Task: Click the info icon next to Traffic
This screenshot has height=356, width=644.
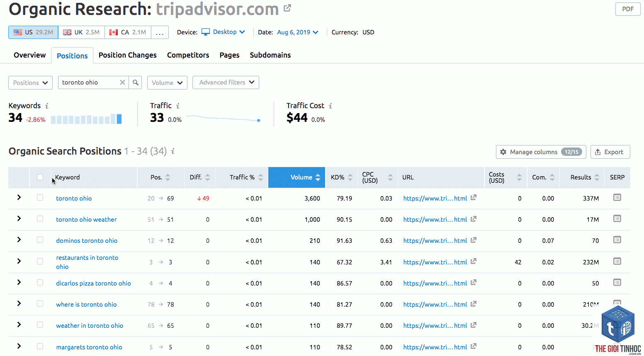Action: (x=178, y=106)
